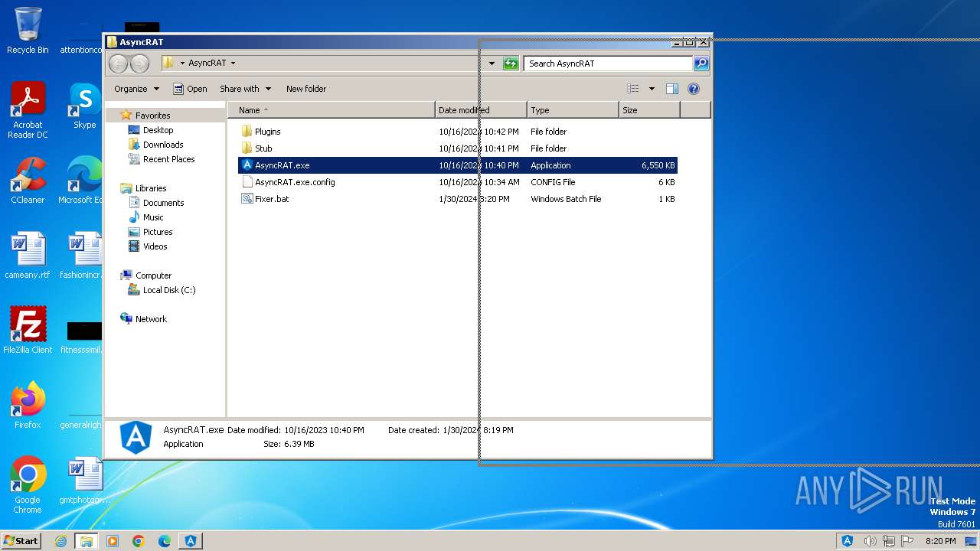Image resolution: width=980 pixels, height=551 pixels.
Task: Open the clock showing 8:20 PM
Action: coord(940,541)
